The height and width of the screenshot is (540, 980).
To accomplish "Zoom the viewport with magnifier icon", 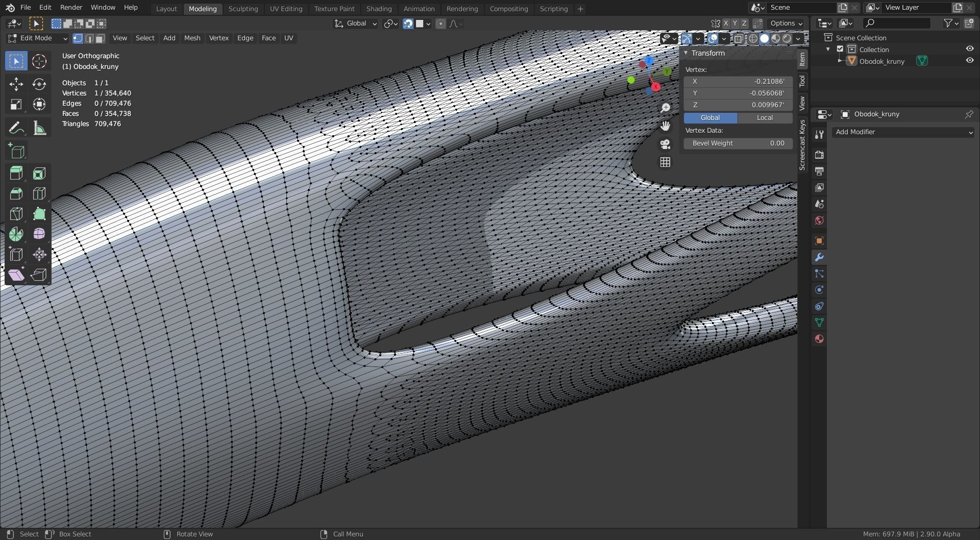I will click(x=665, y=108).
